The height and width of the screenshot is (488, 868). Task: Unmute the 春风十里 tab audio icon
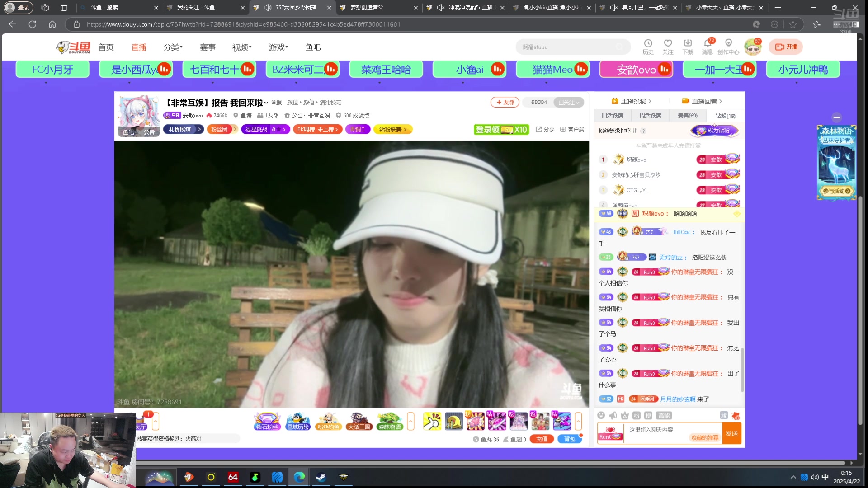pyautogui.click(x=613, y=8)
